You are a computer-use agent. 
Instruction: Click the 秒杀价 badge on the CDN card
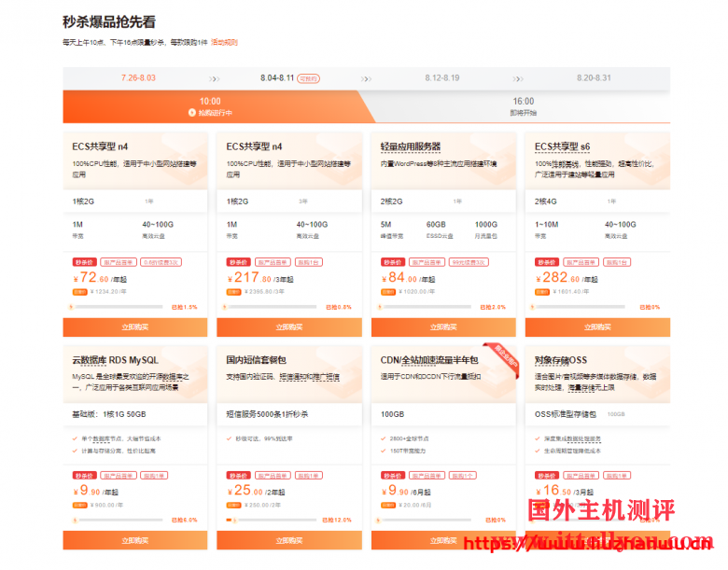(x=393, y=475)
